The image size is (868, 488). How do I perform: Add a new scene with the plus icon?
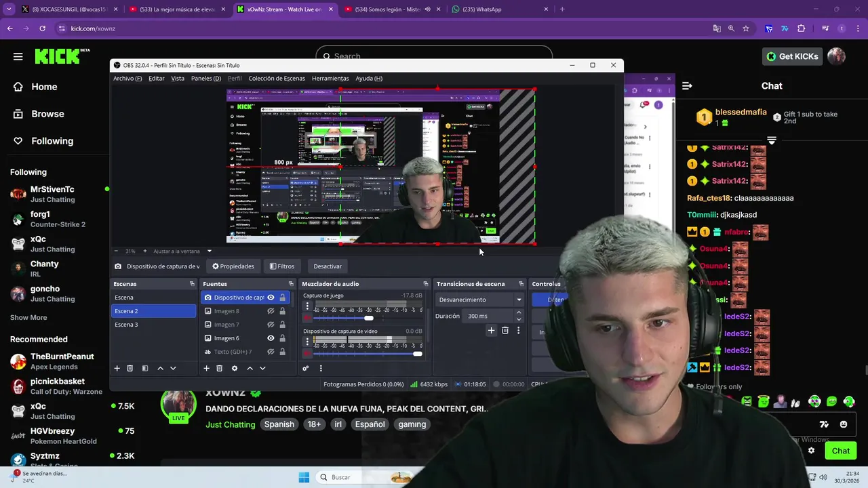[x=117, y=368]
